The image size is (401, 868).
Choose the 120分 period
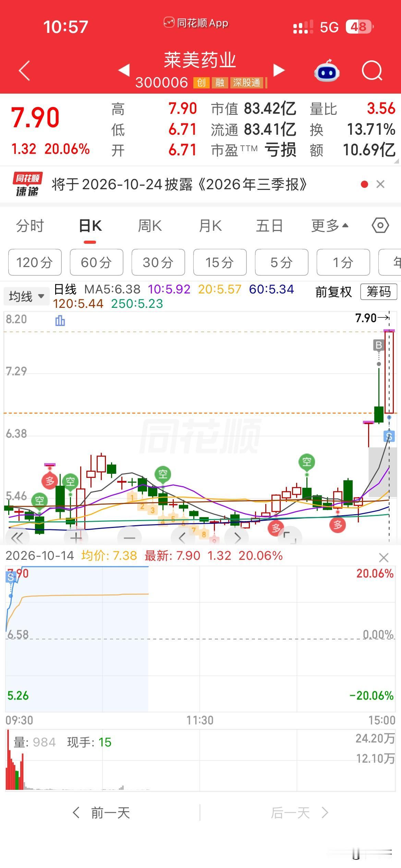pyautogui.click(x=35, y=262)
